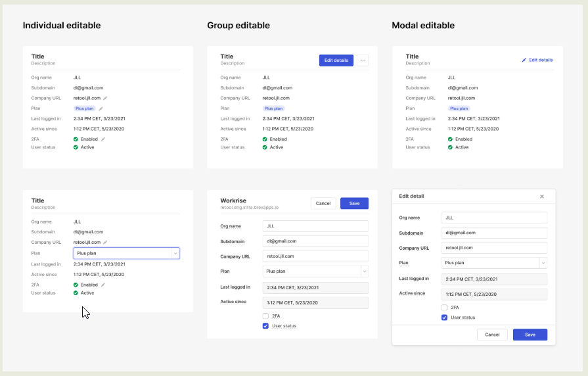Click the 'Group editable' heading
This screenshot has height=376, width=588.
(x=238, y=26)
